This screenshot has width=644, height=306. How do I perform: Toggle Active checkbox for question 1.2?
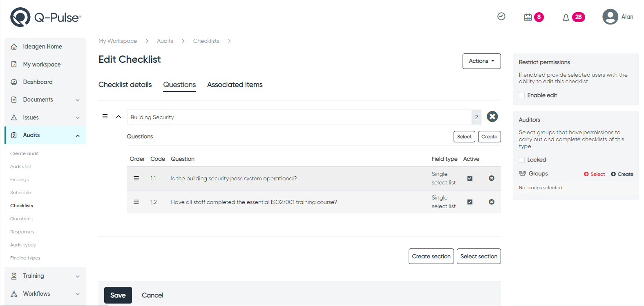(x=470, y=202)
